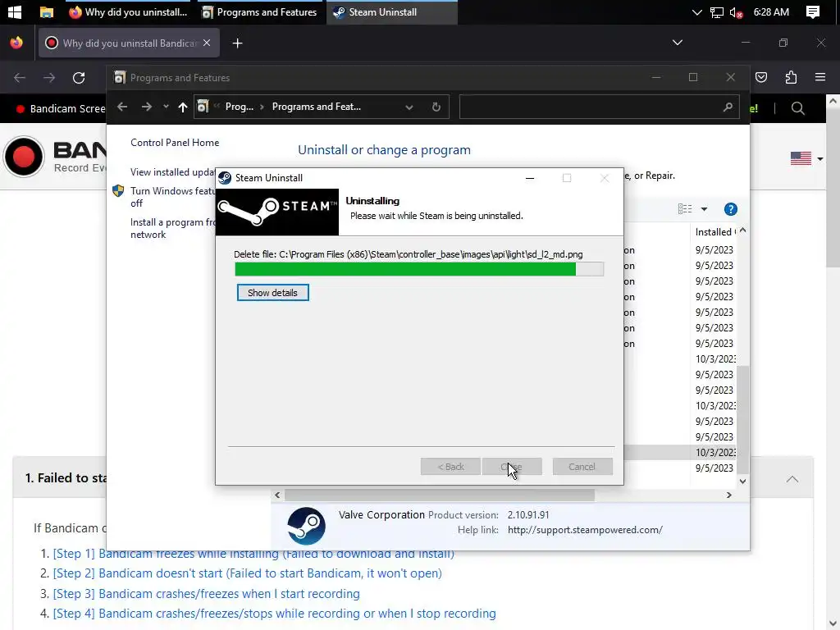Open Step 3 crashes when start recording
The image size is (840, 630).
point(206,594)
